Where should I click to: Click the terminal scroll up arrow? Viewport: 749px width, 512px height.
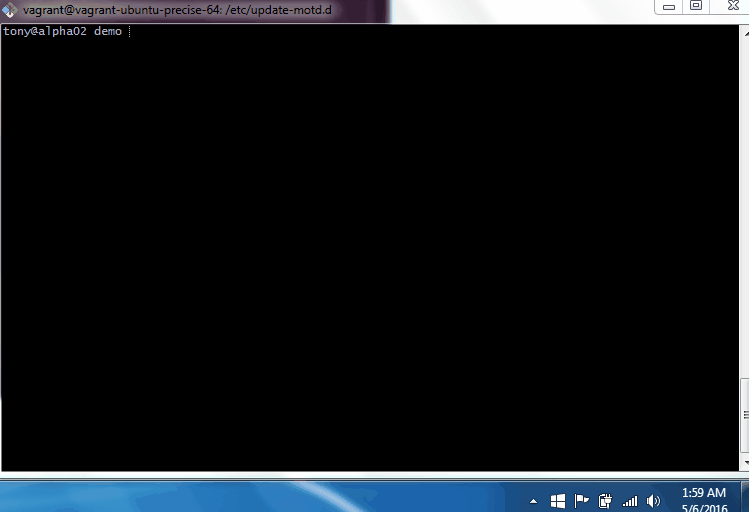746,33
